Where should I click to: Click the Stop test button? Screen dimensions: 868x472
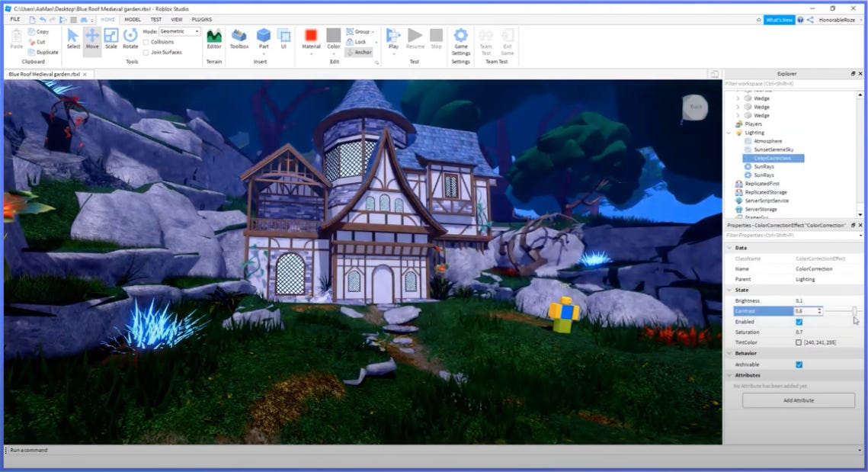click(x=436, y=40)
